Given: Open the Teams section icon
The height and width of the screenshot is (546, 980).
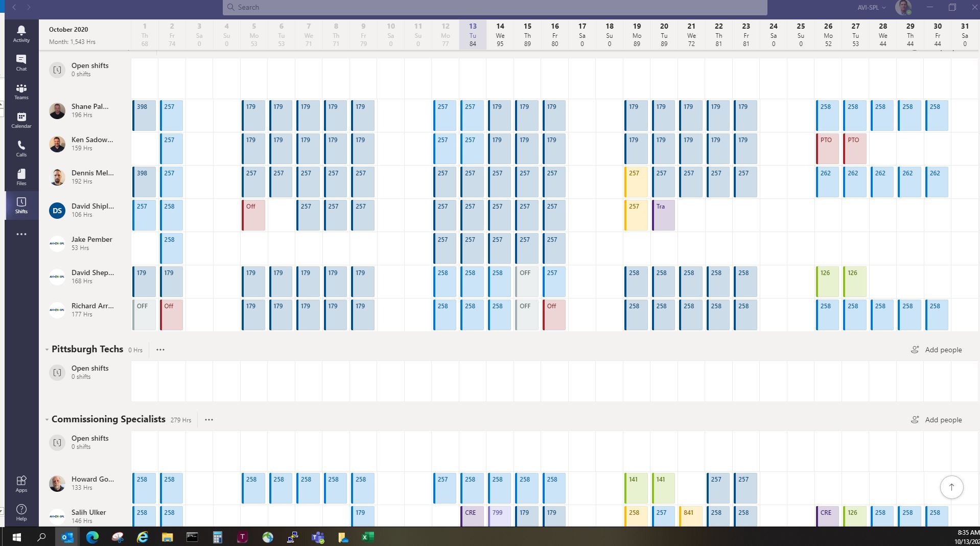Looking at the screenshot, I should click(21, 91).
